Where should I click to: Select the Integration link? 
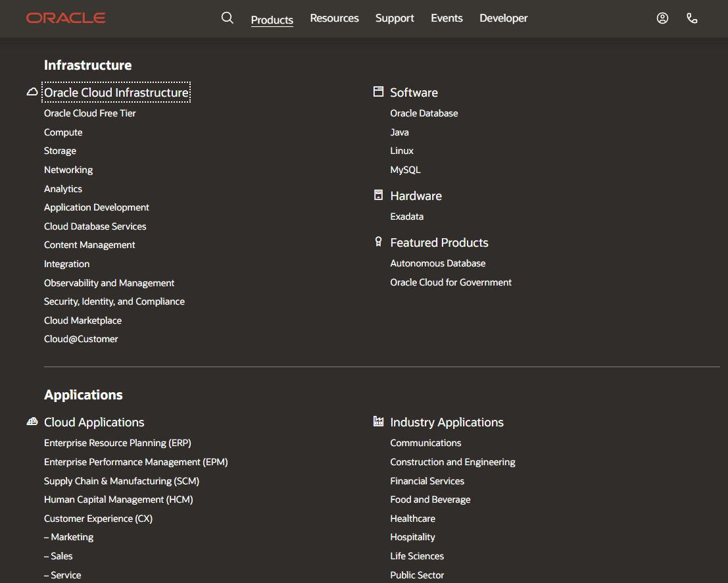[67, 264]
